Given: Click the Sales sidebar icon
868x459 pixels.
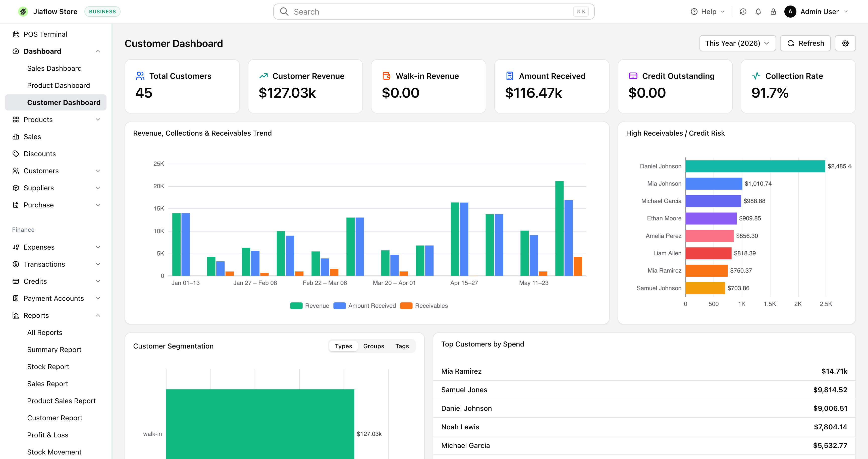Looking at the screenshot, I should pyautogui.click(x=16, y=136).
